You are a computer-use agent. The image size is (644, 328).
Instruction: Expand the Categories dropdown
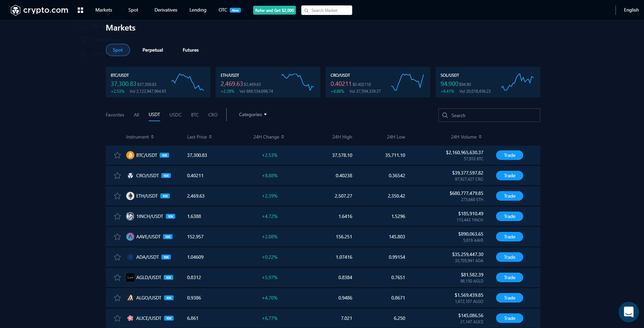(x=253, y=114)
